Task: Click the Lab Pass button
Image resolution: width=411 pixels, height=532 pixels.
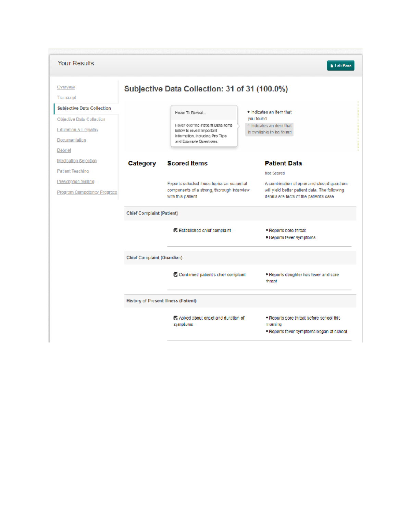Action: tap(340, 65)
